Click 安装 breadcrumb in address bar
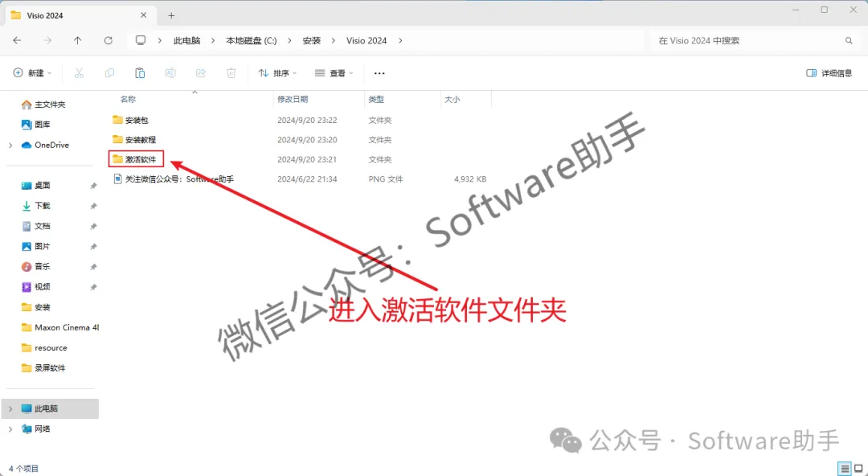This screenshot has width=868, height=476. pyautogui.click(x=312, y=40)
